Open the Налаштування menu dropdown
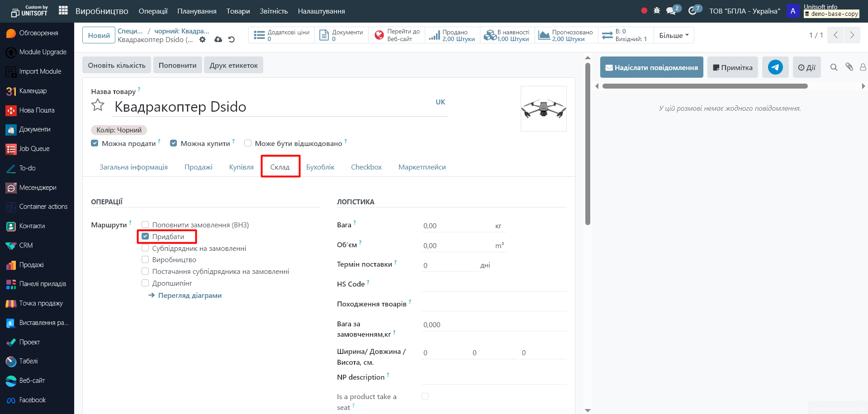868x414 pixels. pos(321,11)
